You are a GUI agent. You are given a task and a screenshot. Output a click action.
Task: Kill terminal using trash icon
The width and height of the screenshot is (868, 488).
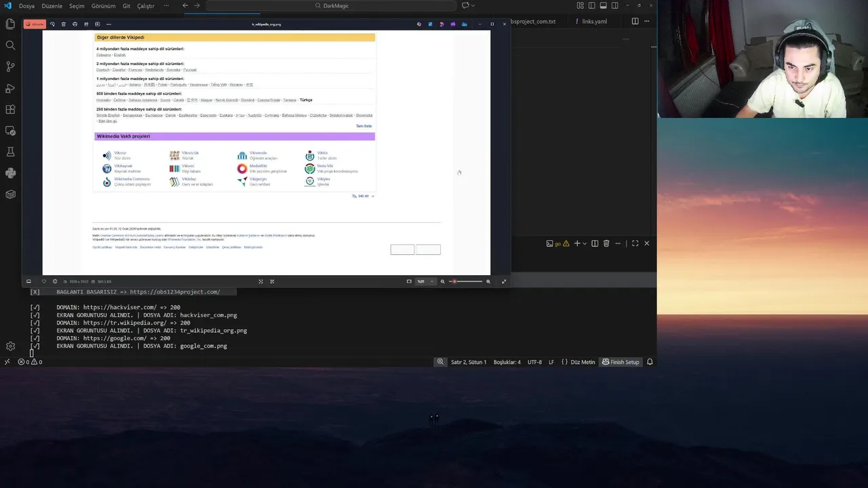[x=606, y=243]
